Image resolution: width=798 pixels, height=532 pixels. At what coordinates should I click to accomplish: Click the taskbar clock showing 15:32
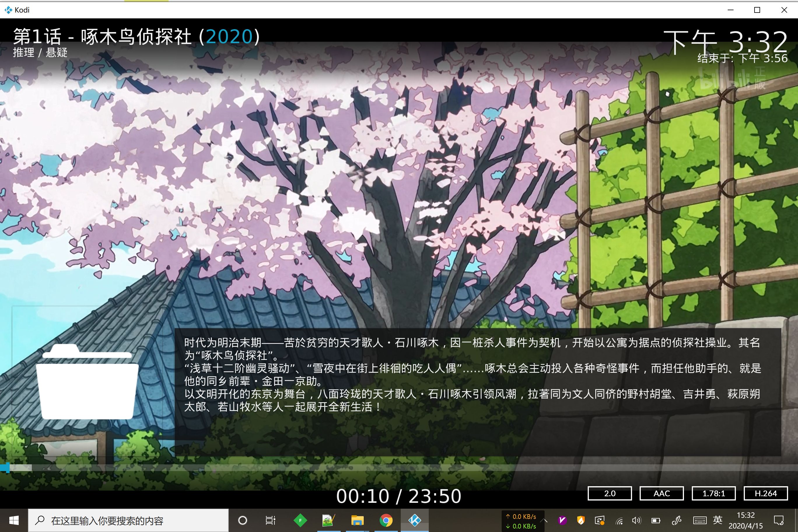click(745, 520)
